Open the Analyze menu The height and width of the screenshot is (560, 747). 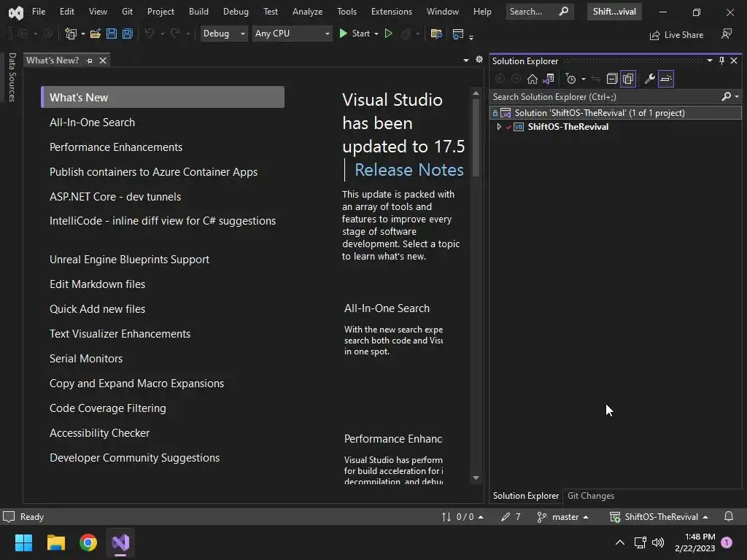coord(307,12)
